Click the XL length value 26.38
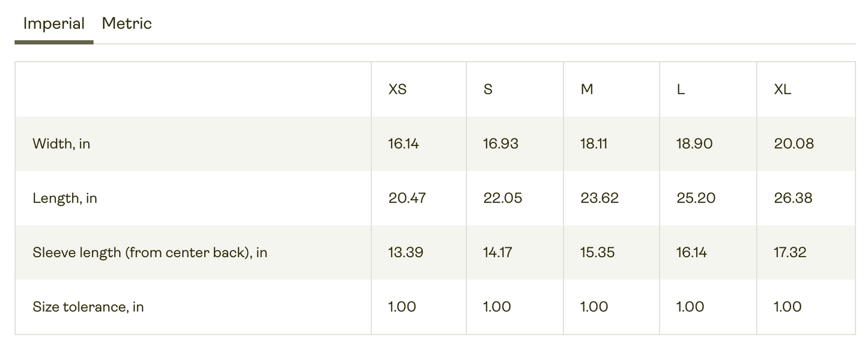Image resolution: width=868 pixels, height=345 pixels. click(x=793, y=198)
